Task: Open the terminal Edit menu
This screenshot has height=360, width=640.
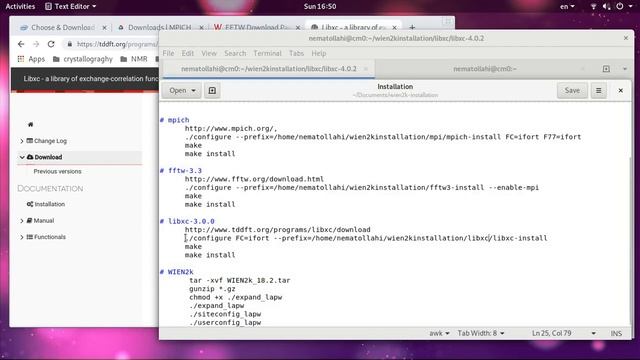Action: [188, 53]
